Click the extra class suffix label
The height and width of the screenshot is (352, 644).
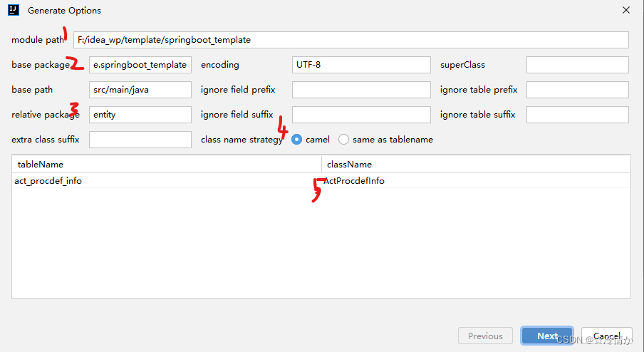coord(45,140)
